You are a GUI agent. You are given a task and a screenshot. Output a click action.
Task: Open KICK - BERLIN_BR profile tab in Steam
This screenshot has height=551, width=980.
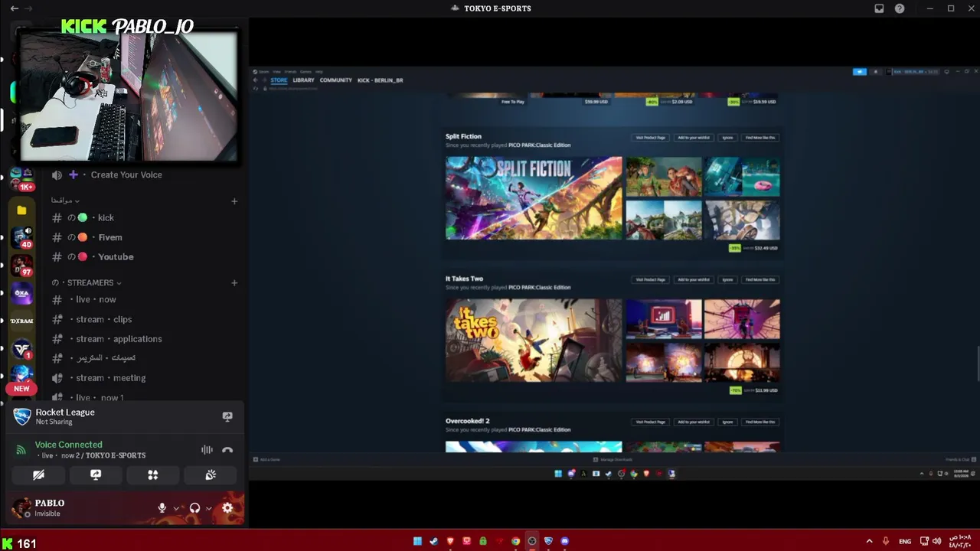point(381,80)
